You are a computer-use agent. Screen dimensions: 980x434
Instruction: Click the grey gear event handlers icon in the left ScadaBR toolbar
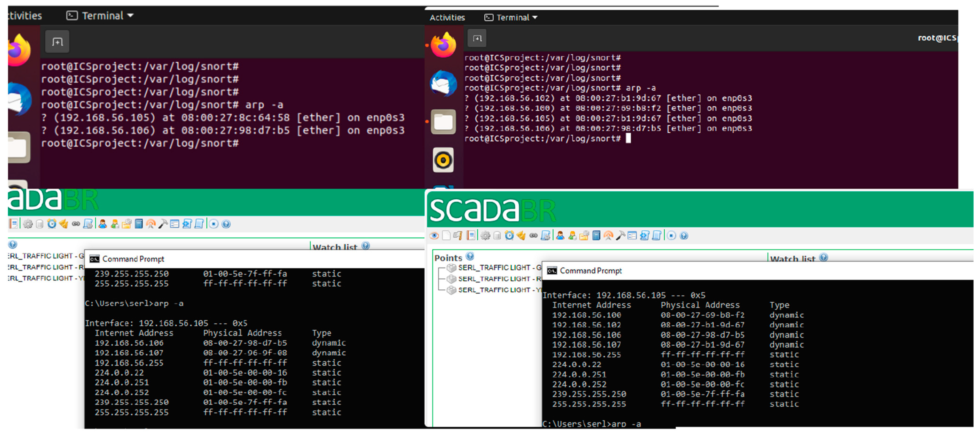click(28, 224)
